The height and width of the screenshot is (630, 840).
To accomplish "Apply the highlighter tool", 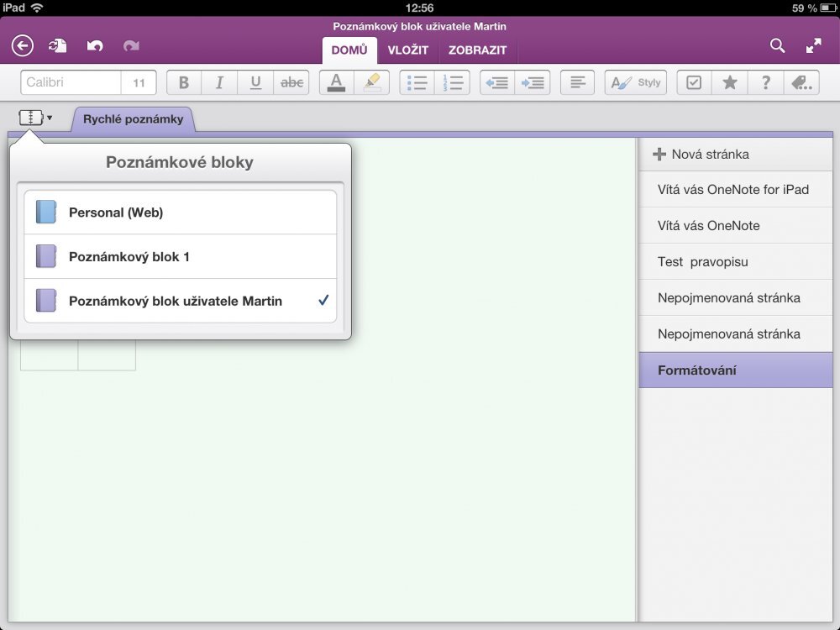I will 372,81.
